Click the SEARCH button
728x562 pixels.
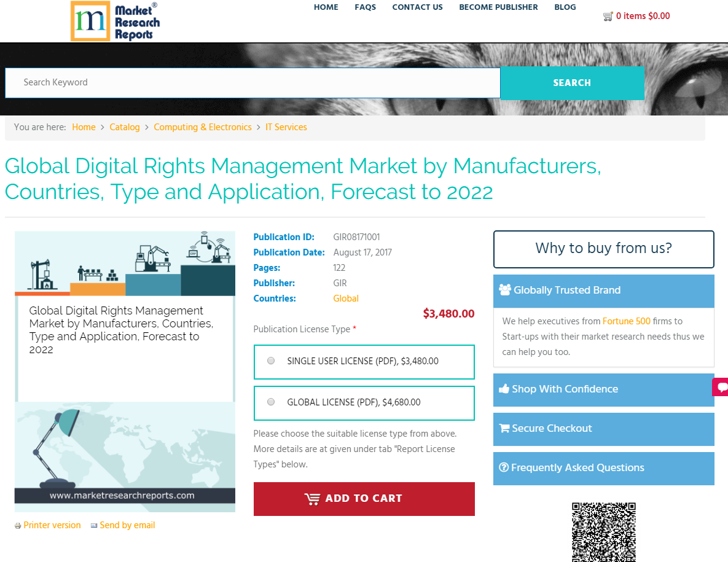point(572,82)
